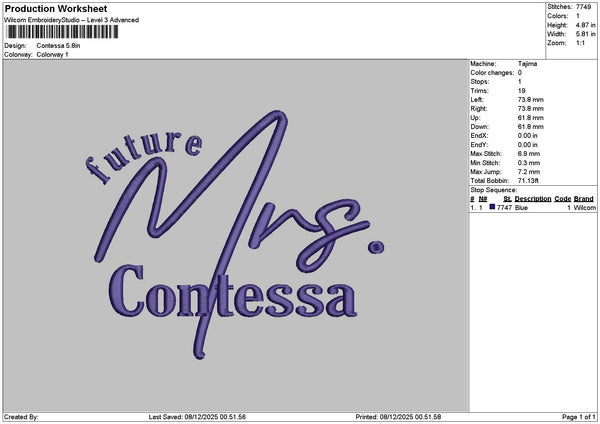Click EndX value 0.00 in
Screen dimensions: 600x424
tap(527, 135)
